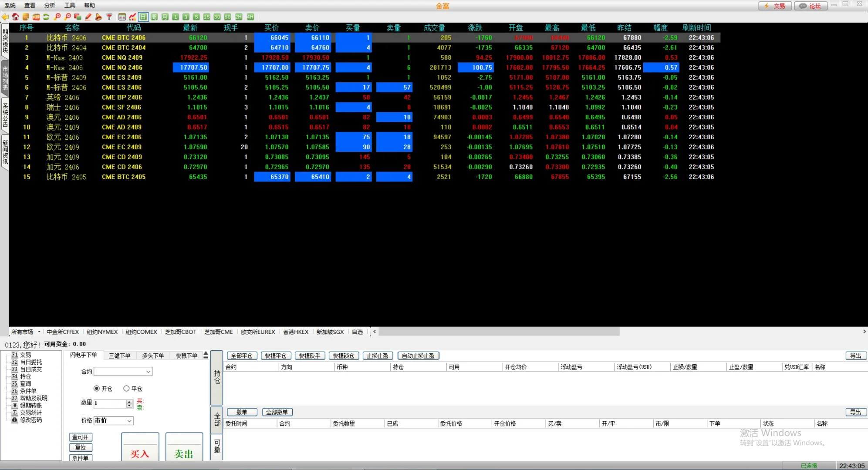Select the 平仓 radio button

[126, 388]
